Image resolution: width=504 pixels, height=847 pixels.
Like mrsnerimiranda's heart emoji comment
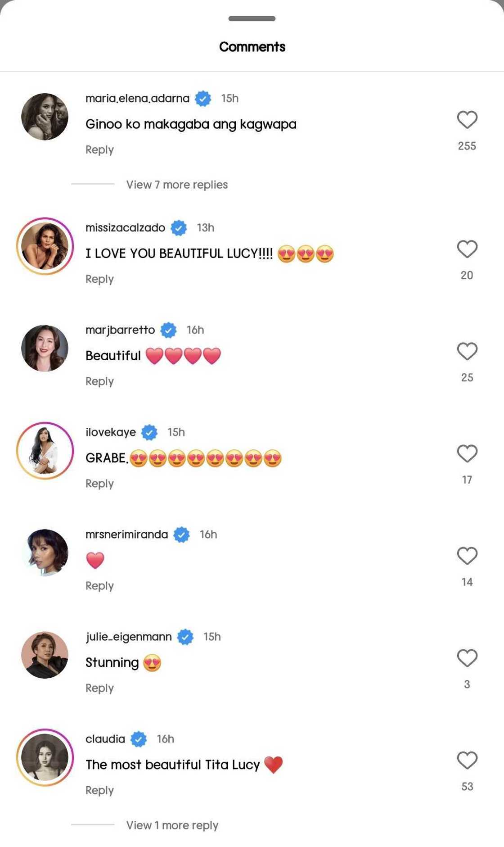(x=467, y=556)
